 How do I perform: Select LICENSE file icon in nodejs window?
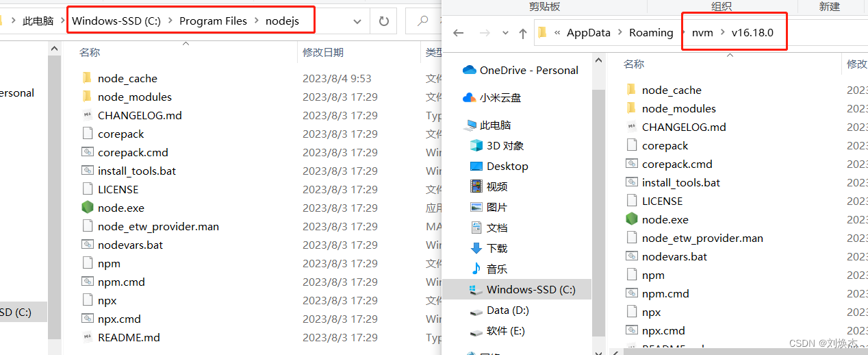click(x=87, y=189)
